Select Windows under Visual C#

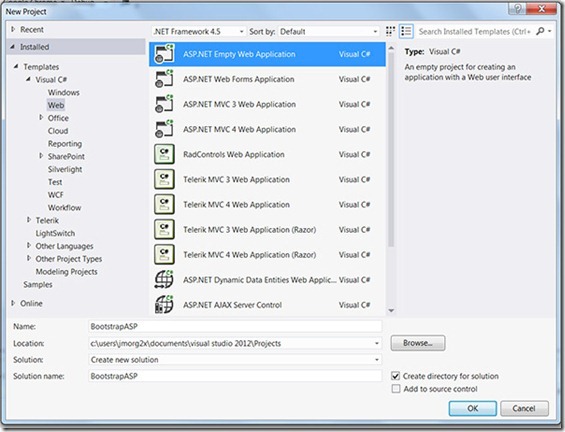[x=64, y=92]
